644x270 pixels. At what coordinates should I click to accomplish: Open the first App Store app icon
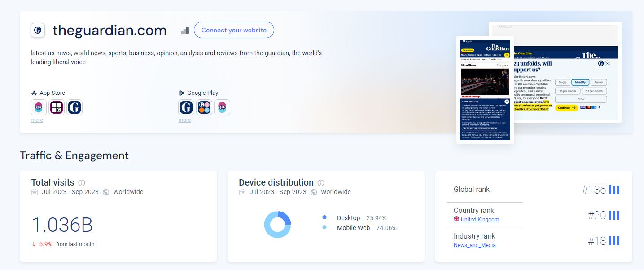tap(39, 107)
